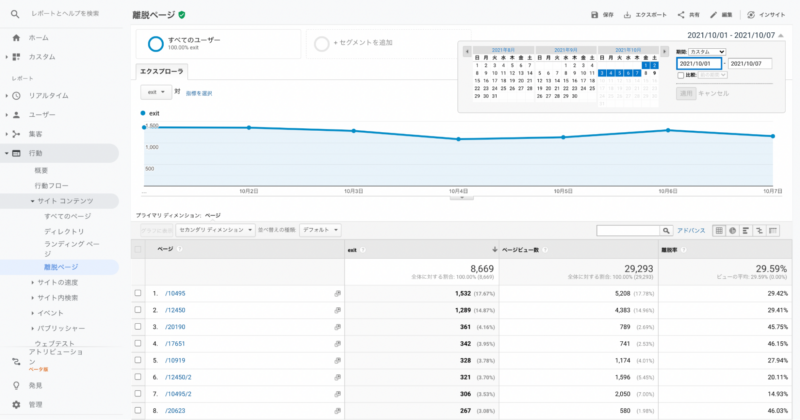Open the Realtime (リアルタイム) clock icon
The width and height of the screenshot is (800, 420).
click(x=16, y=95)
